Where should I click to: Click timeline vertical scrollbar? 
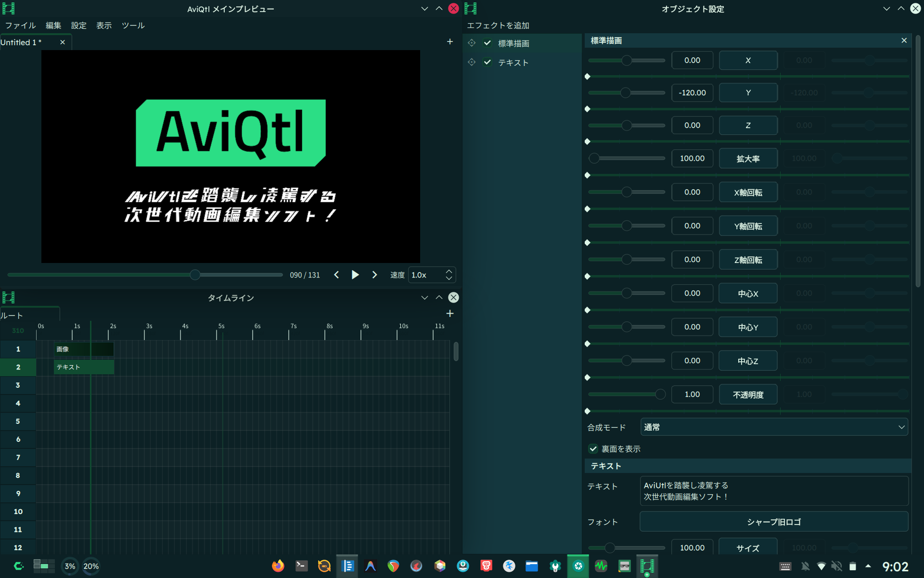point(456,351)
